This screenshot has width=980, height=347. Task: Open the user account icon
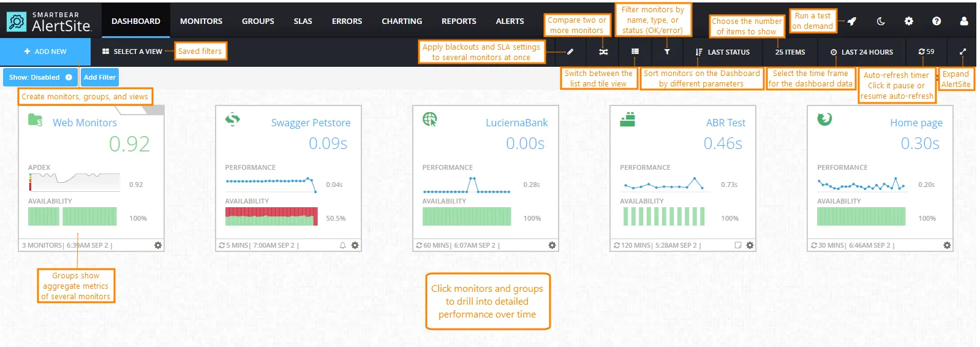(x=964, y=21)
